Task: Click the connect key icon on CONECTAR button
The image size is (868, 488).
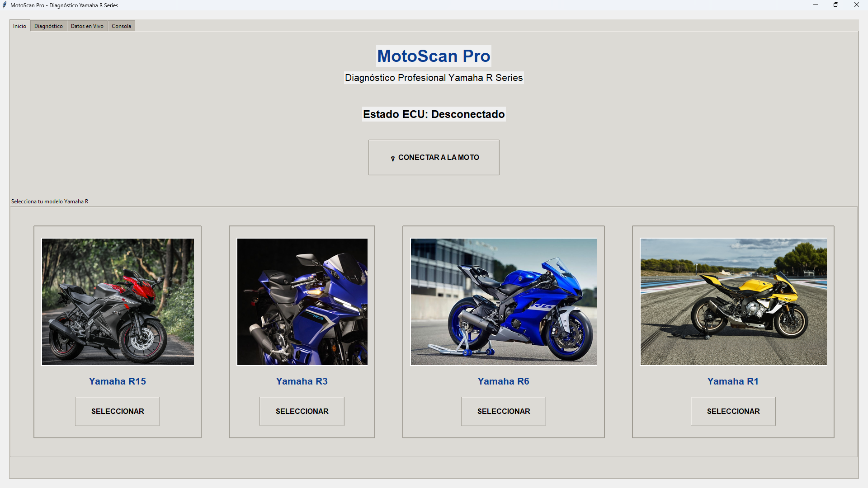Action: click(392, 158)
